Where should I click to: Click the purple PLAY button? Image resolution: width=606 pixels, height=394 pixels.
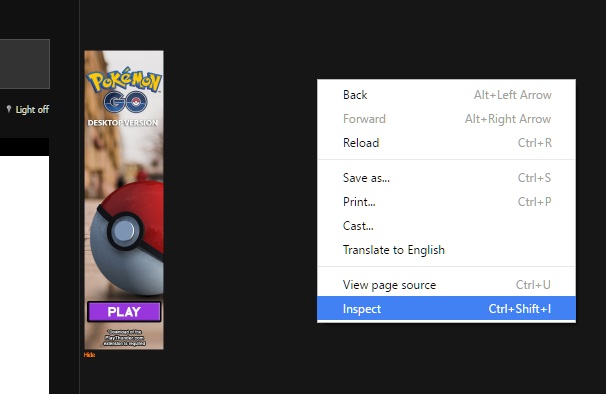pyautogui.click(x=124, y=312)
